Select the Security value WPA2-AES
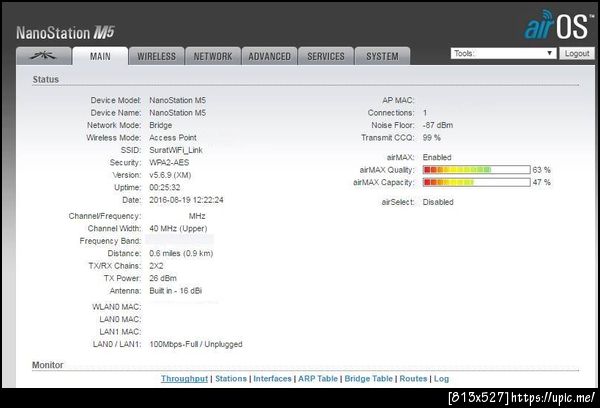This screenshot has height=408, width=600. pyautogui.click(x=169, y=162)
